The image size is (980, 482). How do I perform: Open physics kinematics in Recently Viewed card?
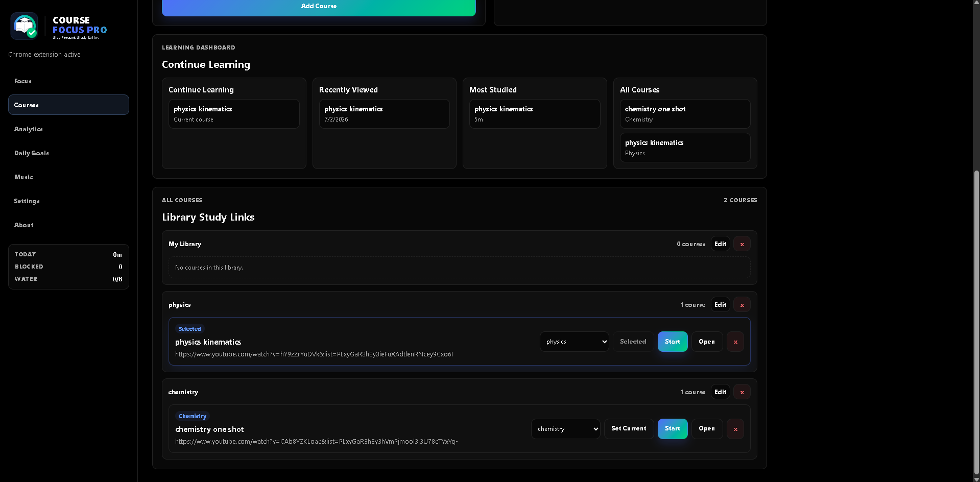[x=384, y=114]
